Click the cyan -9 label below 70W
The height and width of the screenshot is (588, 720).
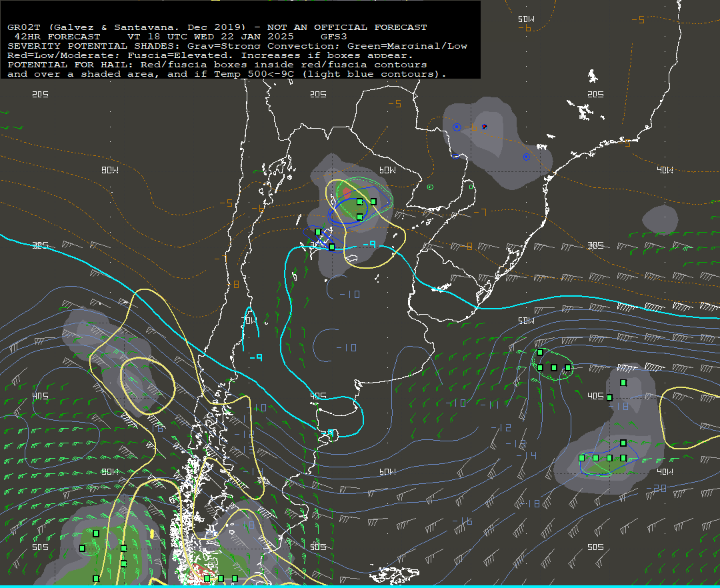256,357
